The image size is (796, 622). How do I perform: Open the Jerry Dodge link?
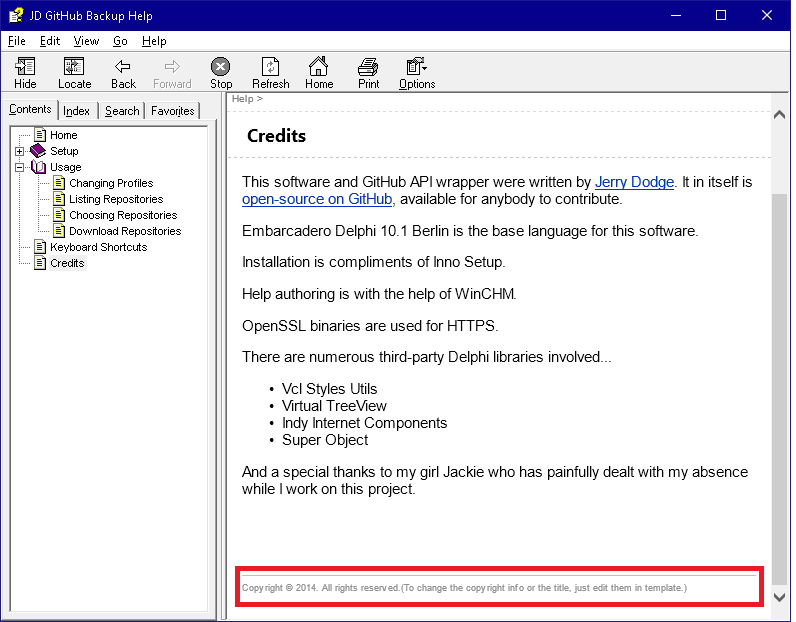point(634,182)
